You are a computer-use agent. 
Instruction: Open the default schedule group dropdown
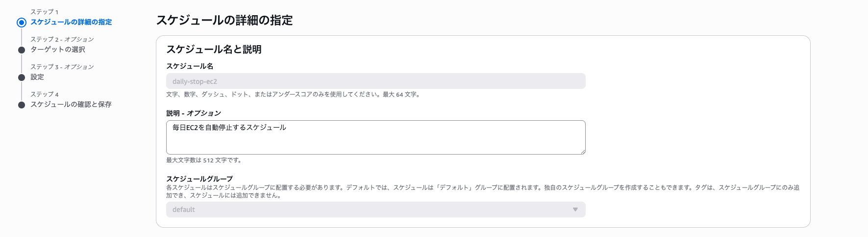(376, 210)
